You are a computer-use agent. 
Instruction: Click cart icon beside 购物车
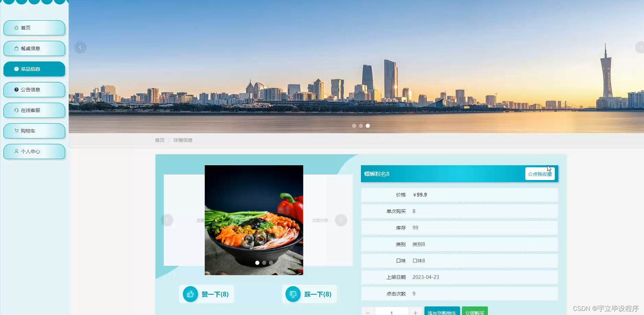(x=16, y=131)
